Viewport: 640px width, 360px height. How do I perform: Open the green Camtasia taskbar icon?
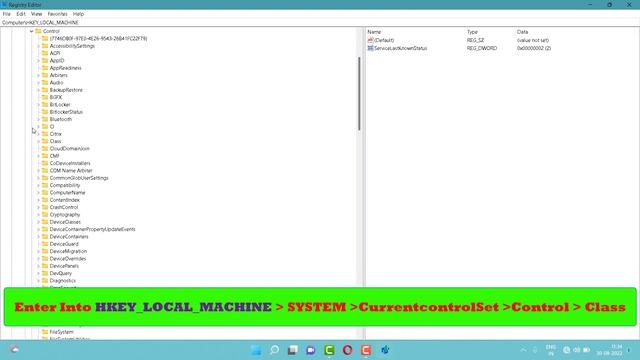coord(329,350)
